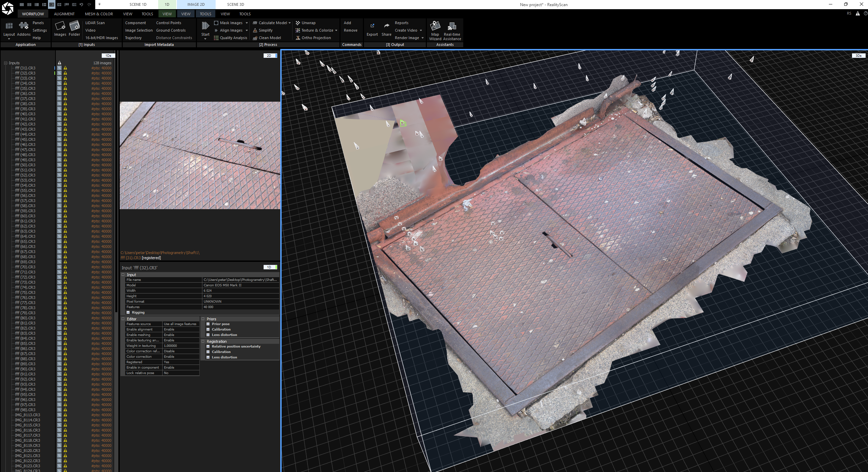Switch to the ALIGNMENT ribbon tab

64,14
